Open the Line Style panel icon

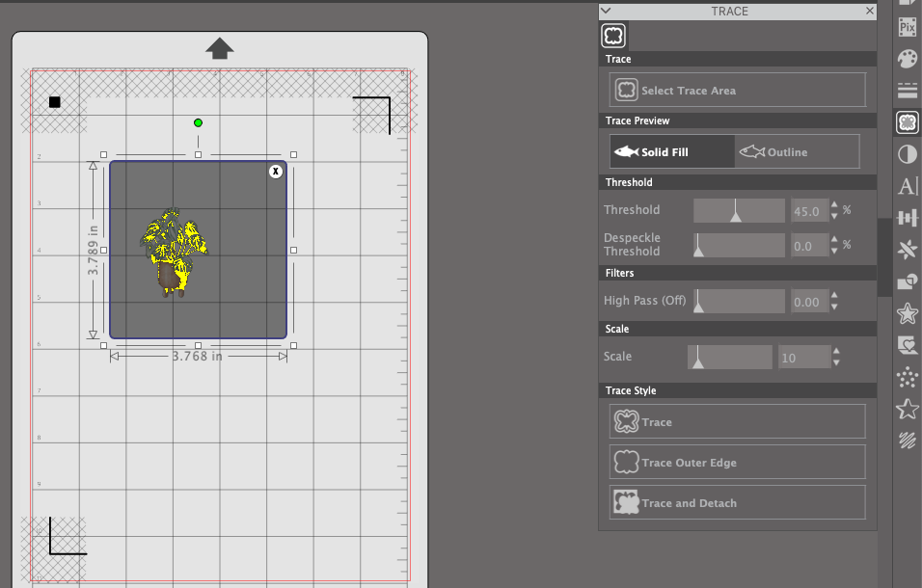(908, 91)
